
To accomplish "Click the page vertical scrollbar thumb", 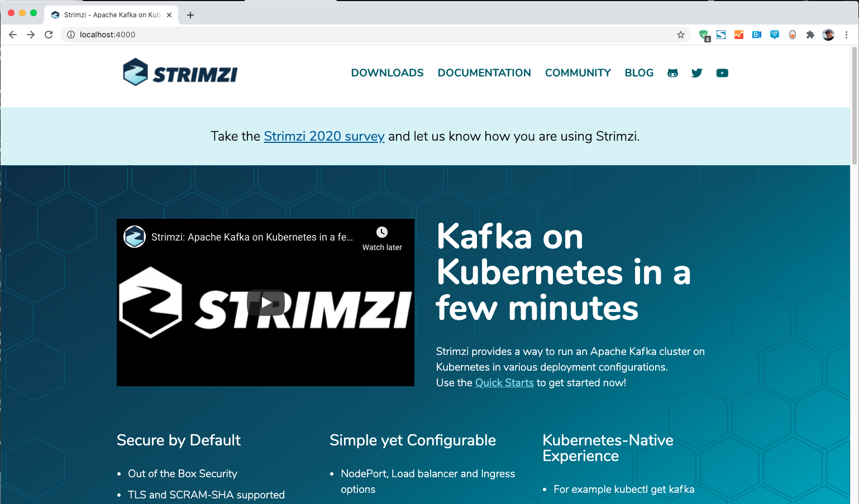I will coord(854,106).
